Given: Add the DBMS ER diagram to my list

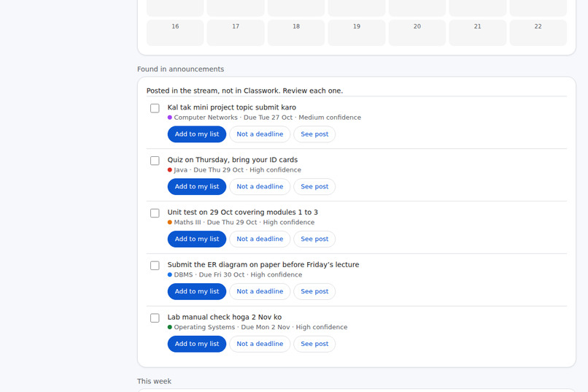Looking at the screenshot, I should (197, 291).
